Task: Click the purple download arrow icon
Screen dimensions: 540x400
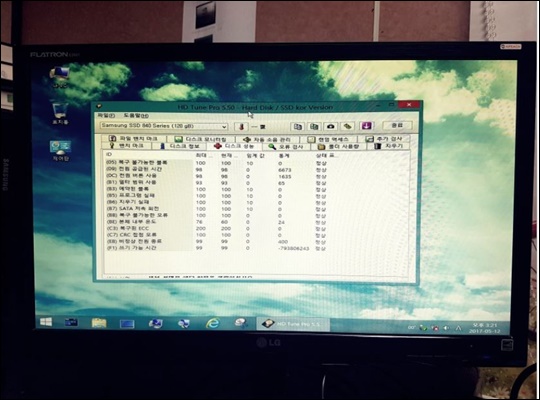Action: (x=366, y=126)
